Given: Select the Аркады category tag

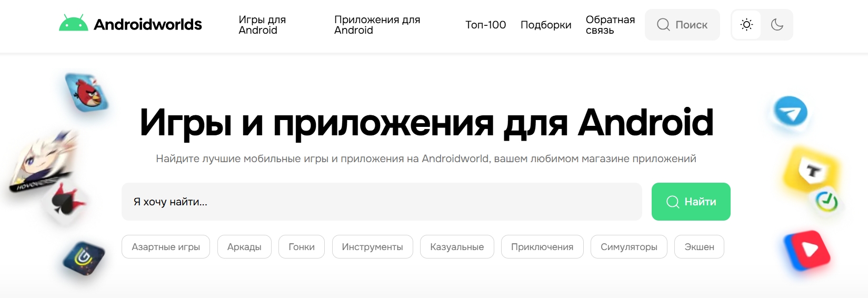Looking at the screenshot, I should [244, 247].
